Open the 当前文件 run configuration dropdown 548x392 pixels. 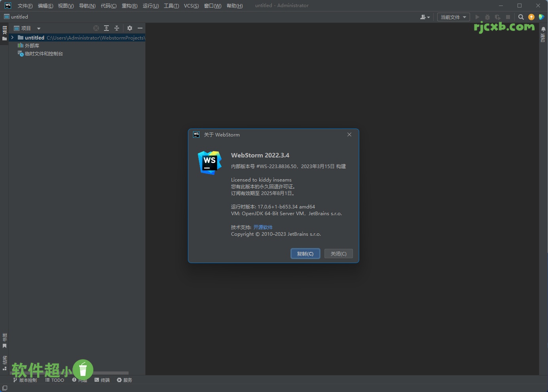(453, 17)
